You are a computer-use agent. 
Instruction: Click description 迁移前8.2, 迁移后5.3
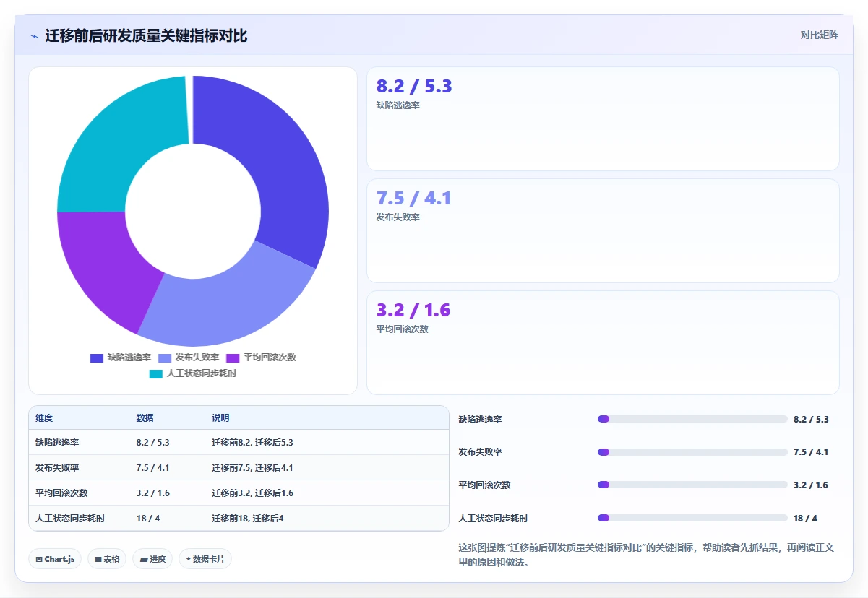tap(252, 443)
